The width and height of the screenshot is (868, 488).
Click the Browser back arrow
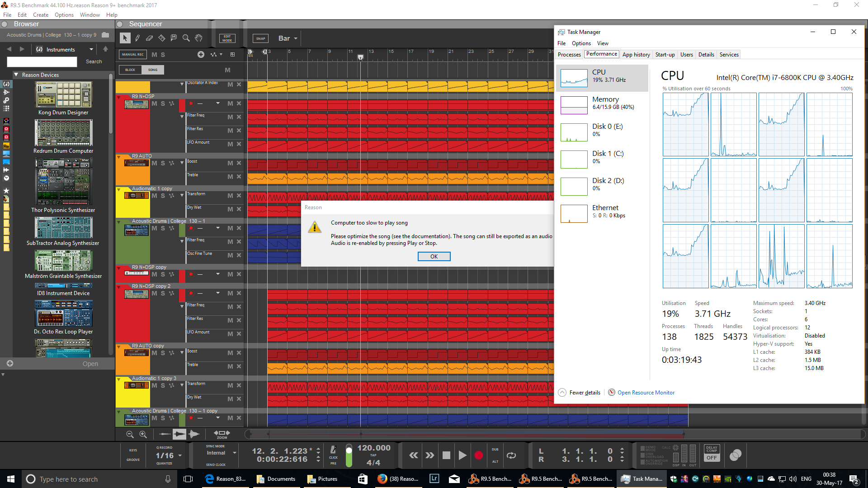coord(9,49)
